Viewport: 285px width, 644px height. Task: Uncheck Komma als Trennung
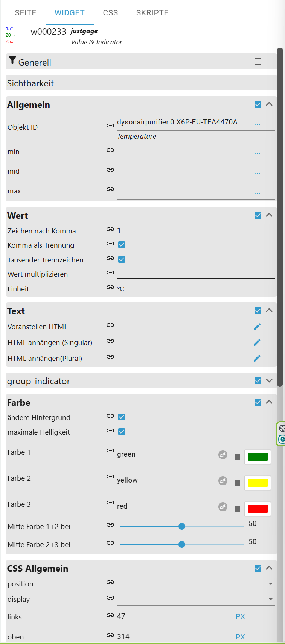pos(122,245)
